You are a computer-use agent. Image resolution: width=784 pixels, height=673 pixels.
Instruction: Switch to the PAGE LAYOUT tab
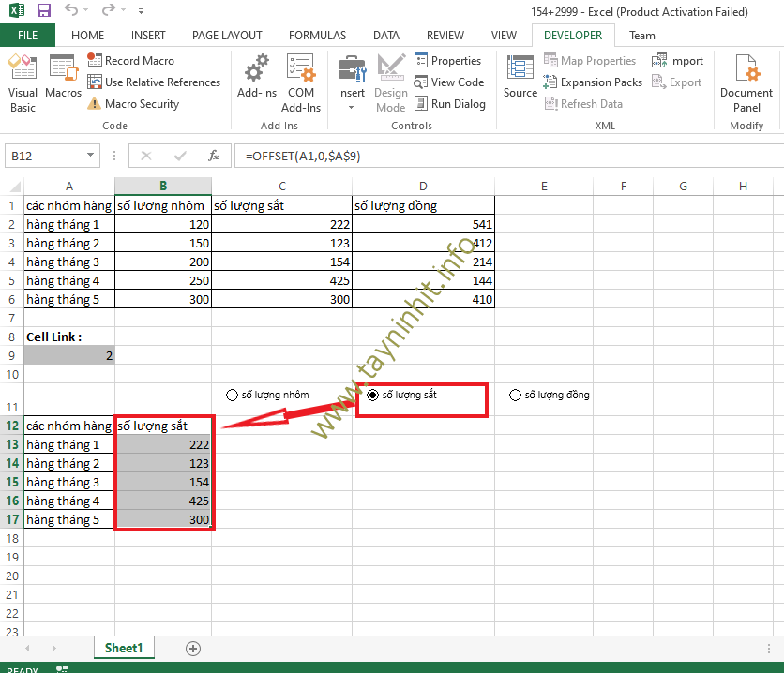[227, 35]
